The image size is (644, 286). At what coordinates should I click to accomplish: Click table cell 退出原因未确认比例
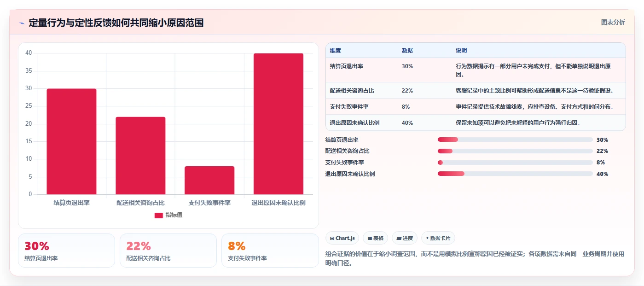(355, 123)
